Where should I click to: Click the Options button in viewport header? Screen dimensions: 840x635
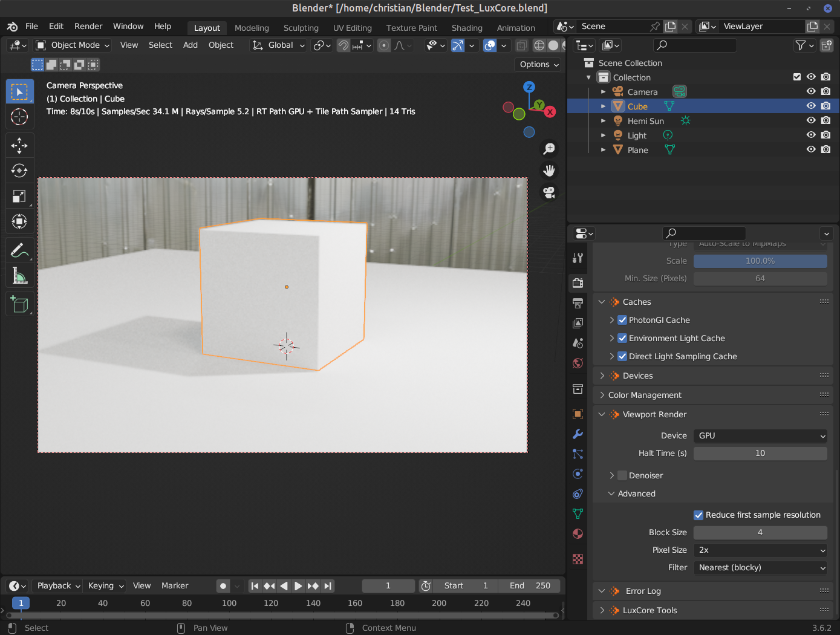[538, 65]
